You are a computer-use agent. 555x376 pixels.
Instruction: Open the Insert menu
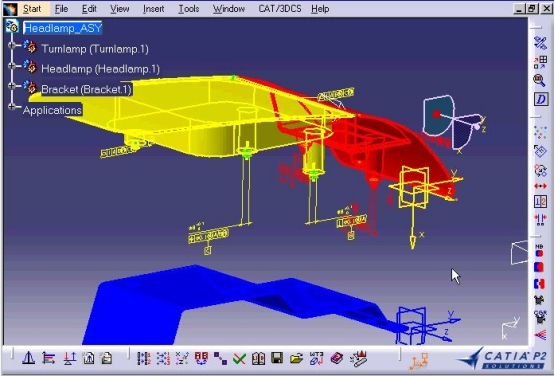coord(153,9)
